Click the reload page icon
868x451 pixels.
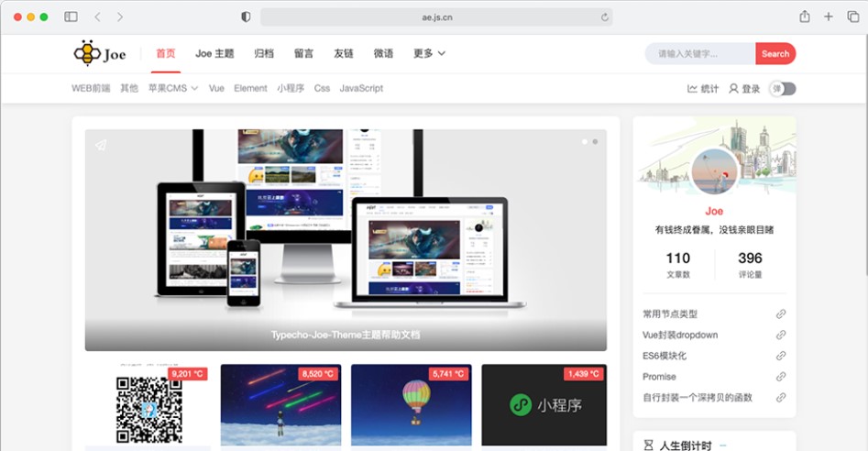tap(605, 17)
